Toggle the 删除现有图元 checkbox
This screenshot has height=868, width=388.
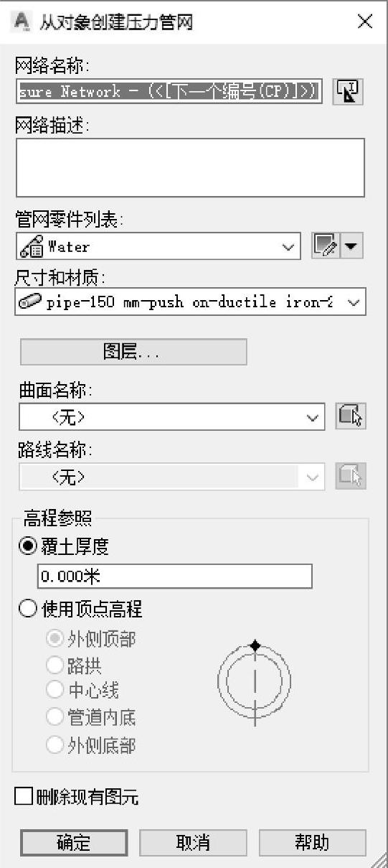point(23,796)
